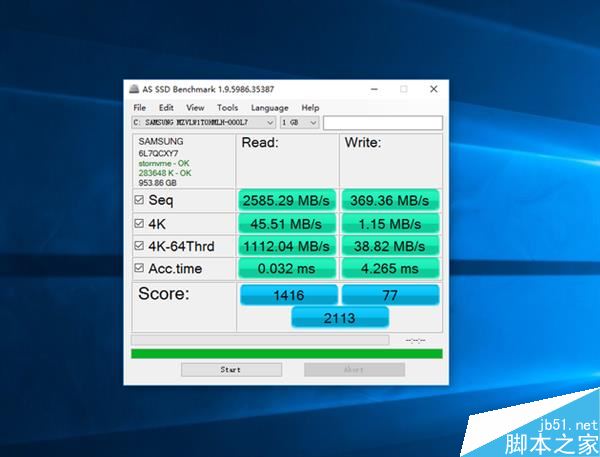This screenshot has width=600, height=457.
Task: Disable the 4K-64Thrd test checkbox
Action: [139, 245]
